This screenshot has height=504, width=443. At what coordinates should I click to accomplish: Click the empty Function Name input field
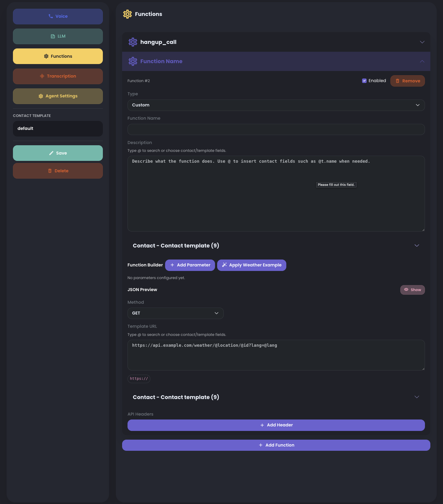pos(276,130)
